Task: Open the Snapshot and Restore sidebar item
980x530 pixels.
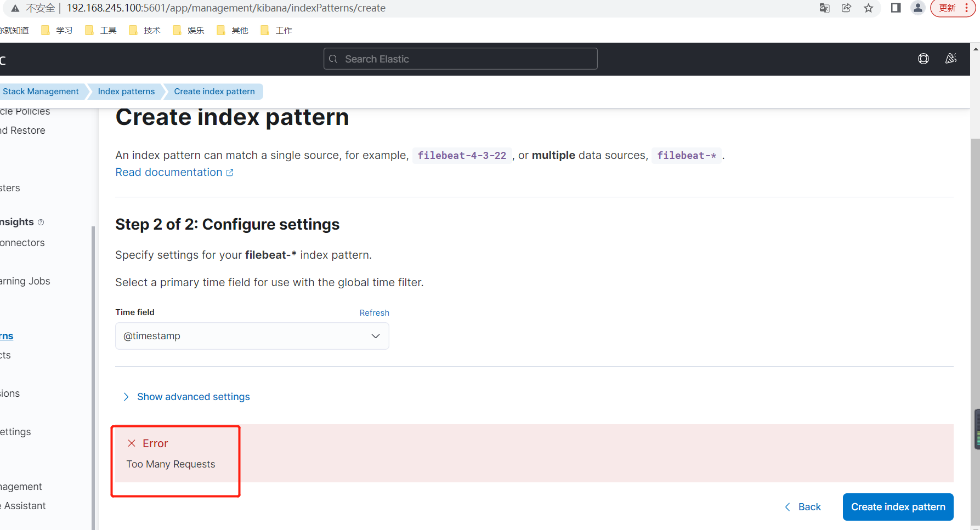Action: 22,130
